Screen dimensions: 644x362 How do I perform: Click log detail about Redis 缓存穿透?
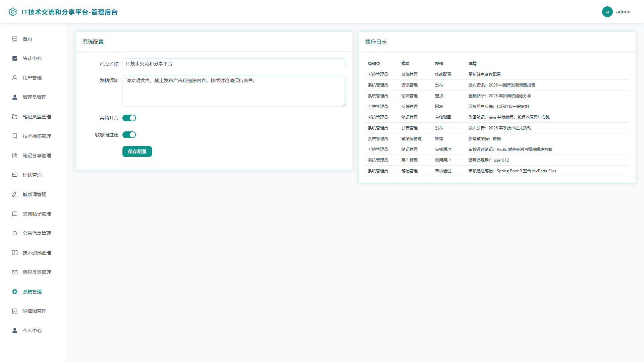510,149
